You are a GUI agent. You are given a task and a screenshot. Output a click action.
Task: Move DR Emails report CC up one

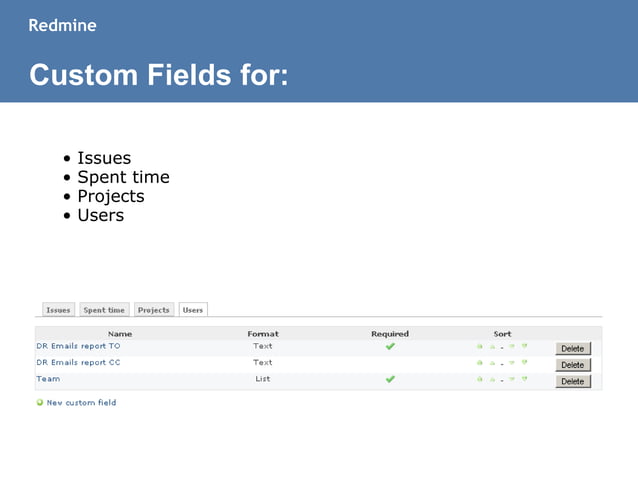coord(493,363)
